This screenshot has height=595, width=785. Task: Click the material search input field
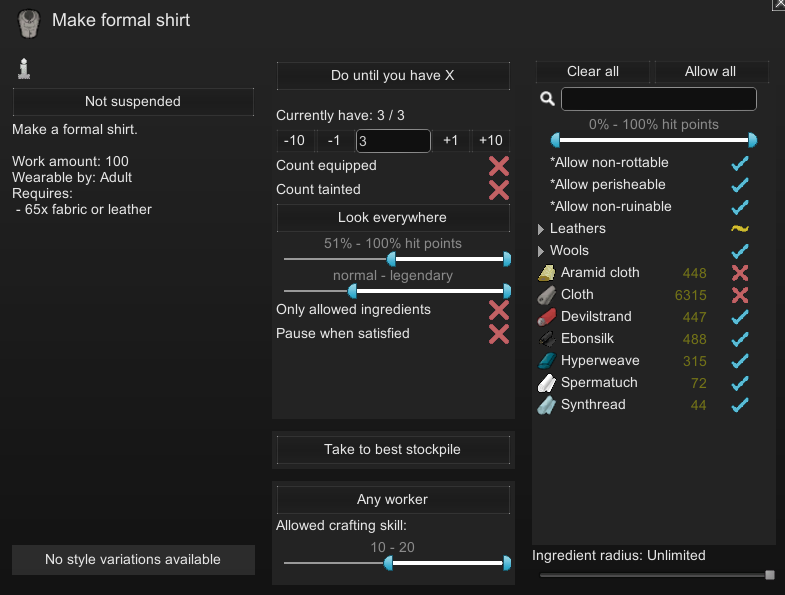[659, 99]
